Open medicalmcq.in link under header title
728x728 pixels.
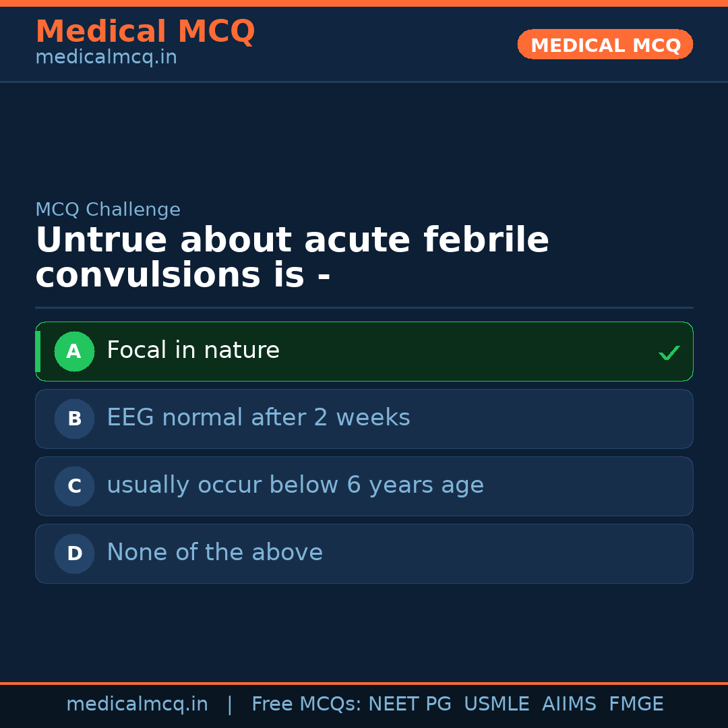point(106,58)
